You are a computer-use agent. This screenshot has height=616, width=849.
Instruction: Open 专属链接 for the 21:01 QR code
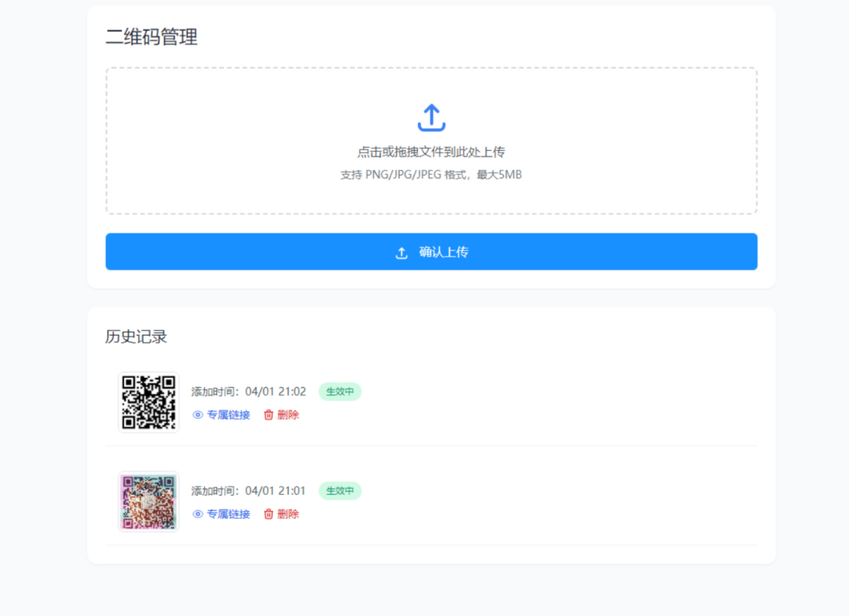[x=228, y=514]
